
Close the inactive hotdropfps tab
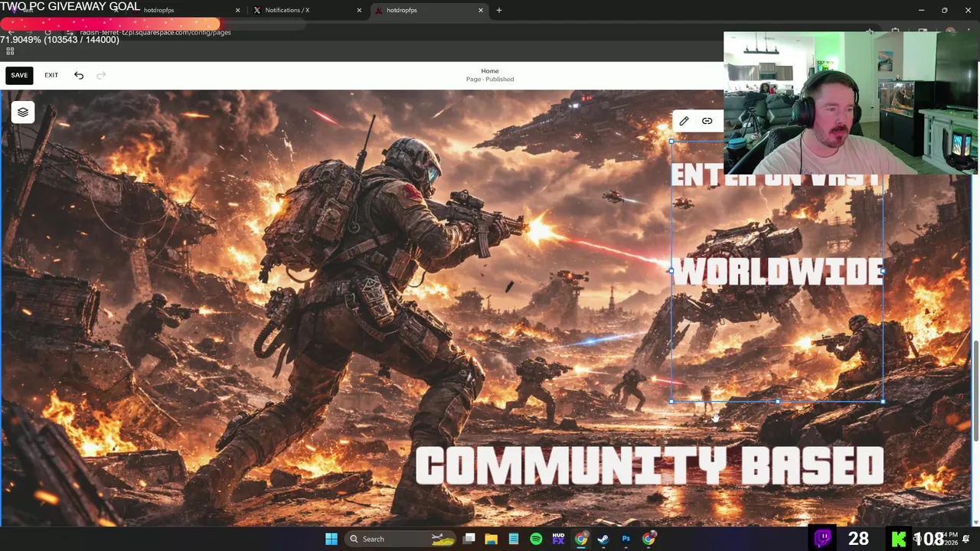pyautogui.click(x=237, y=10)
